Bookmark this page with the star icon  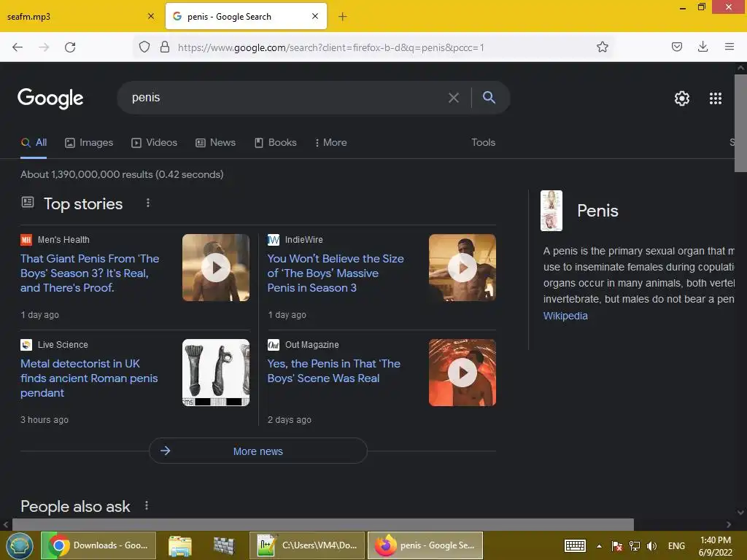[602, 47]
